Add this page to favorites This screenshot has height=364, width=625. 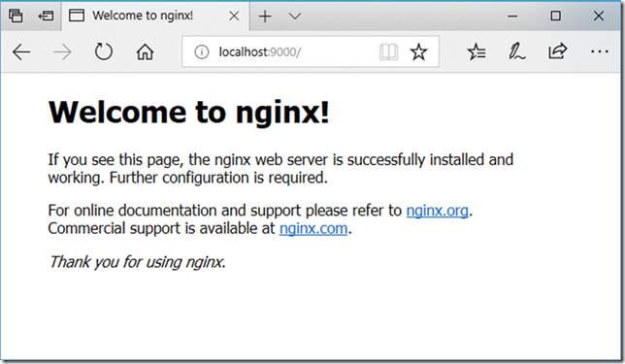click(x=418, y=51)
